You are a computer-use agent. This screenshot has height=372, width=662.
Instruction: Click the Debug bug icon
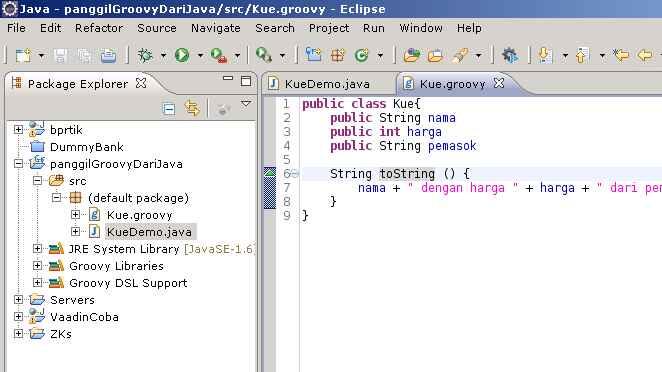click(x=145, y=55)
